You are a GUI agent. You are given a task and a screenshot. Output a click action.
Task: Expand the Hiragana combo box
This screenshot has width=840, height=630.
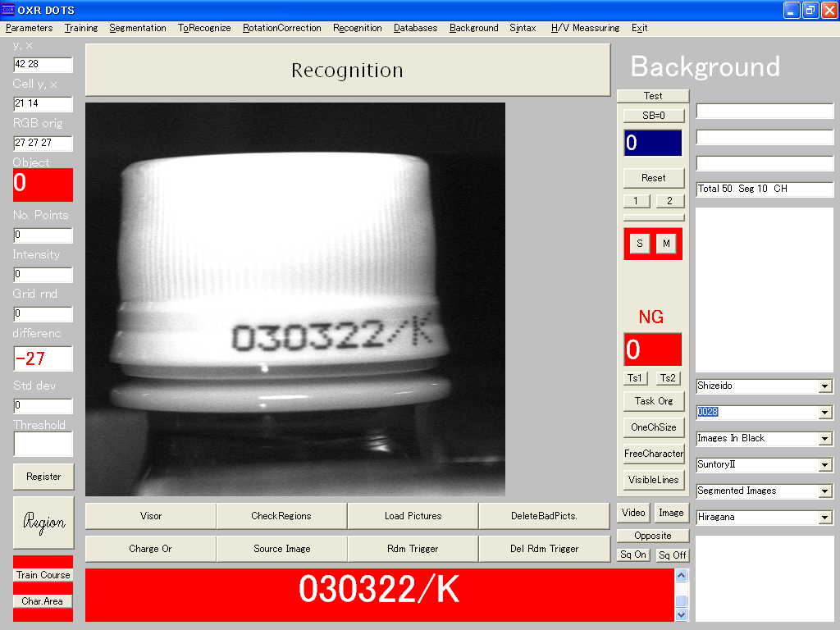point(825,518)
